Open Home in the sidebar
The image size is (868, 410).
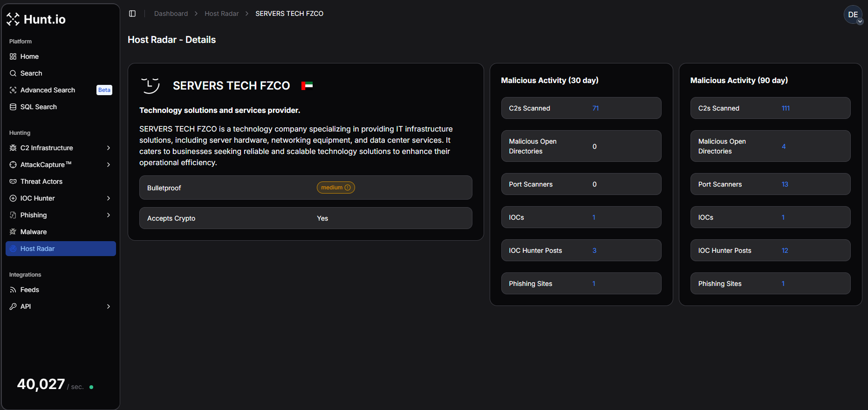61,56
